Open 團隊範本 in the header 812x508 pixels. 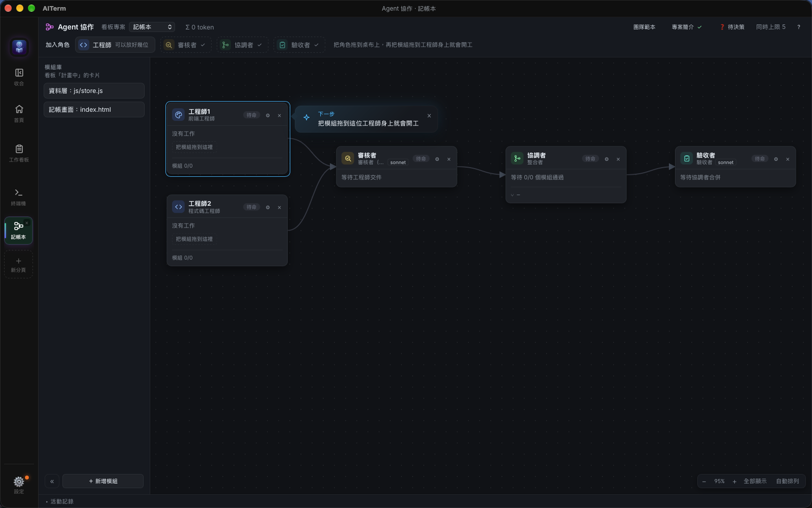644,27
